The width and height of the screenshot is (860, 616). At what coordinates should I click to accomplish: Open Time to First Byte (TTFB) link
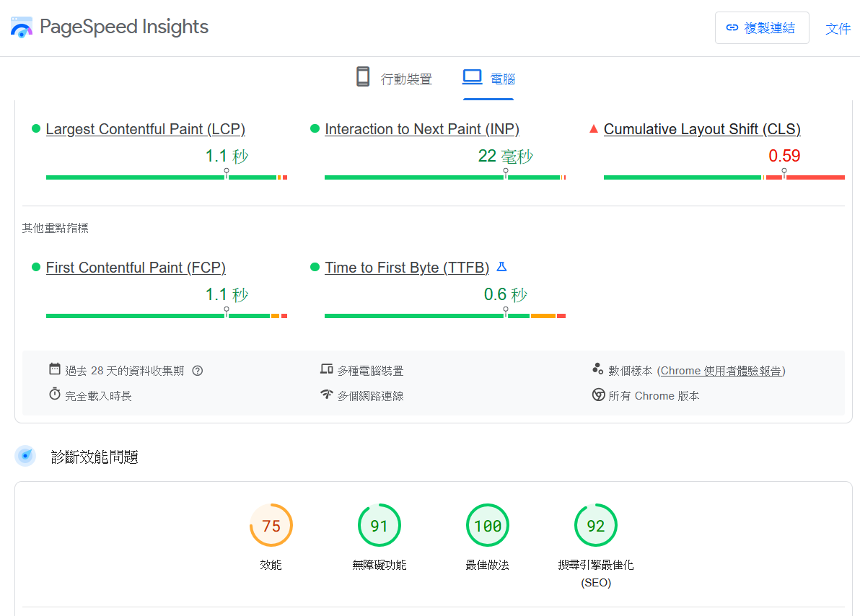coord(407,268)
